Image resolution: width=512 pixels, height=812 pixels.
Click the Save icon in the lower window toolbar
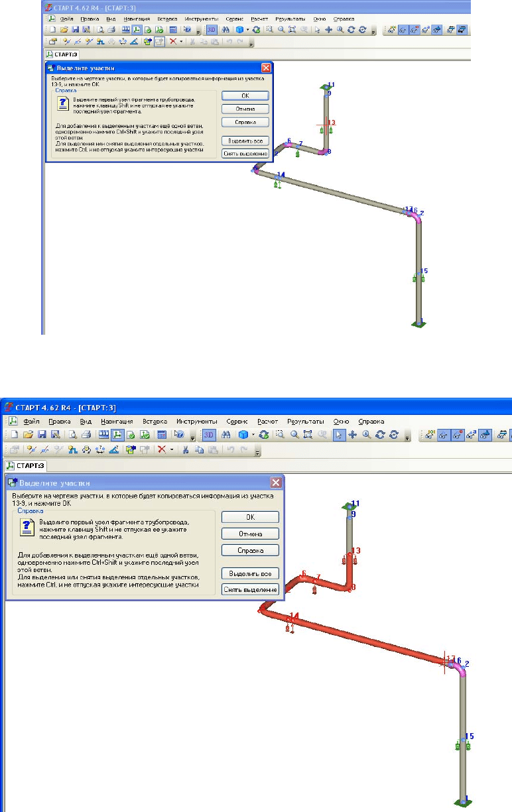[x=41, y=435]
